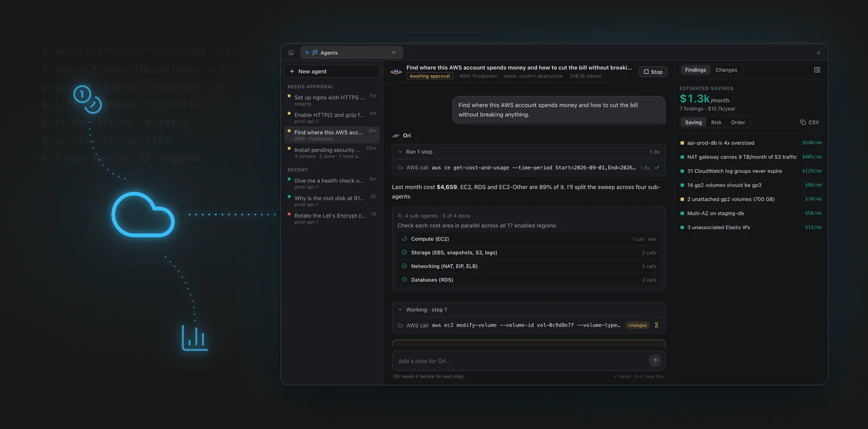Viewport: 868px width, 429px height.
Task: Click the check icon next to Databases (RDS)
Action: point(404,279)
